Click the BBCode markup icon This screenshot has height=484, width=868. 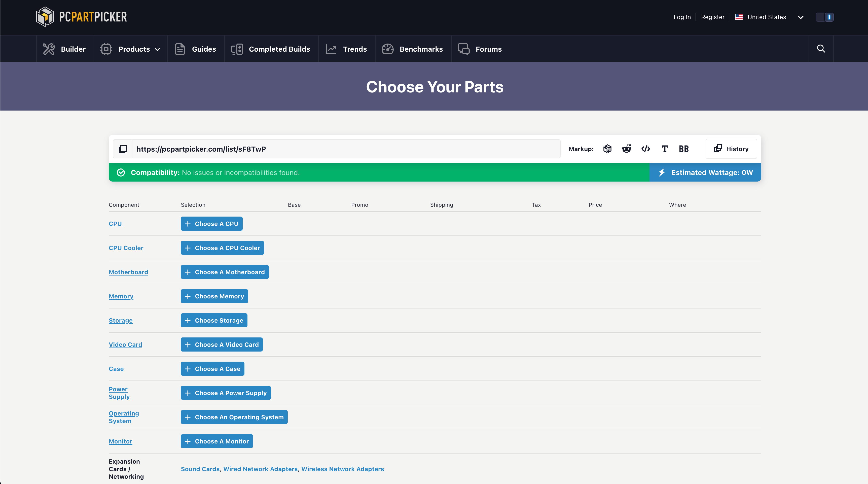click(x=684, y=148)
